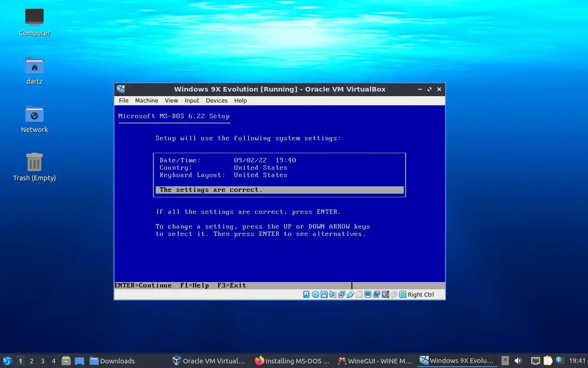Click the floppy disk indicator icon
588x368 pixels.
point(324,294)
